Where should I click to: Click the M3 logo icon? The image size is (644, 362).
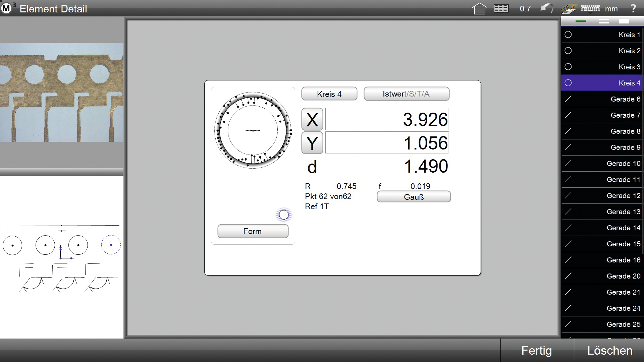click(x=6, y=8)
